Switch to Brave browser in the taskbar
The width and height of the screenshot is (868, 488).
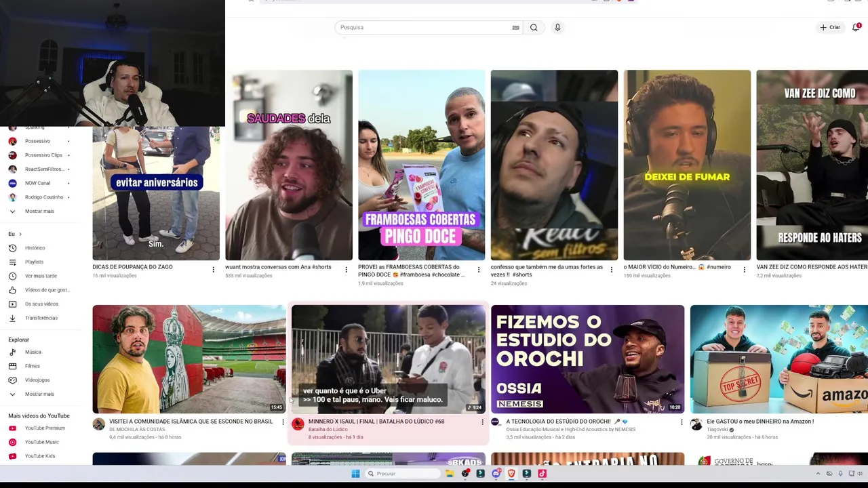click(x=511, y=474)
